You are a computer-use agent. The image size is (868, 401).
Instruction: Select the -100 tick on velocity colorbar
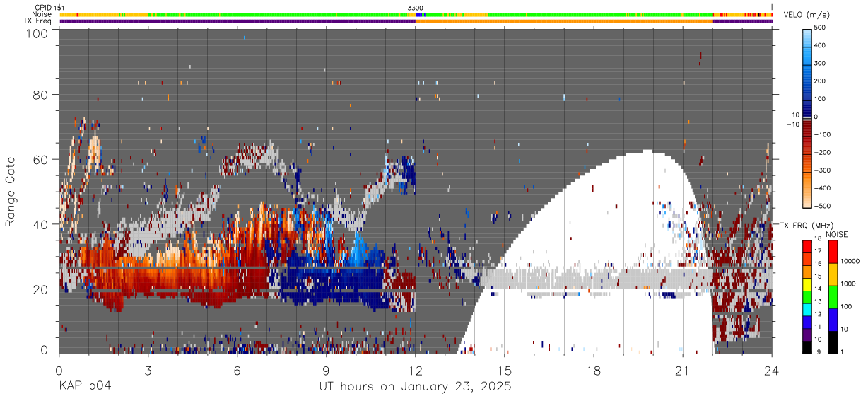(x=823, y=134)
